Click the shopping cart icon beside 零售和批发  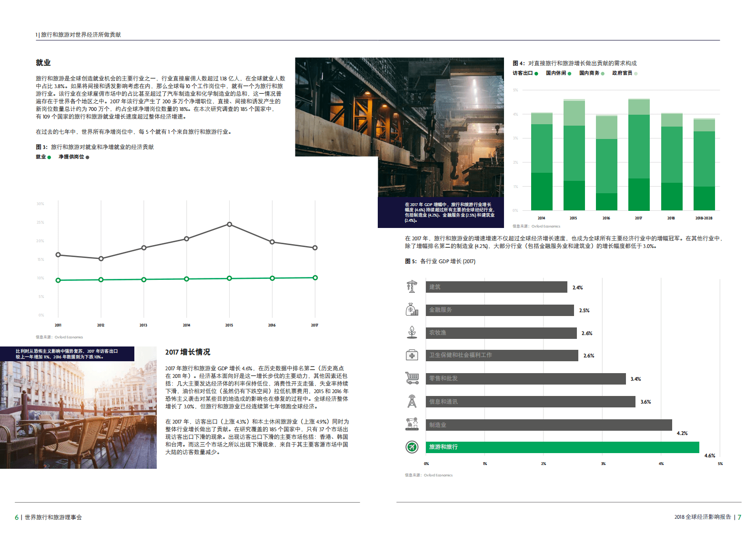(x=412, y=378)
